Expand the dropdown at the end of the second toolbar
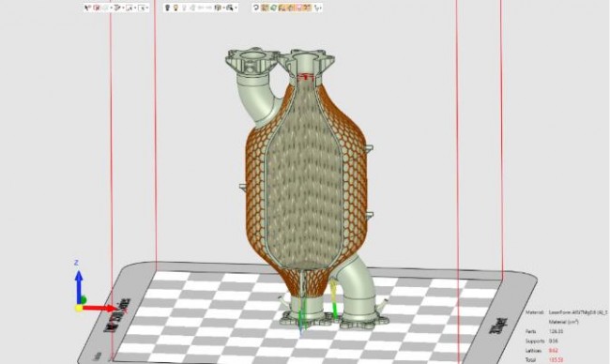The height and width of the screenshot is (364, 610). click(236, 8)
